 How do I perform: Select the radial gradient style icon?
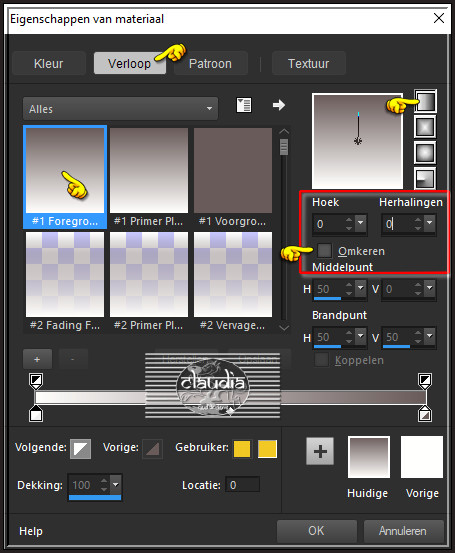coord(425,178)
